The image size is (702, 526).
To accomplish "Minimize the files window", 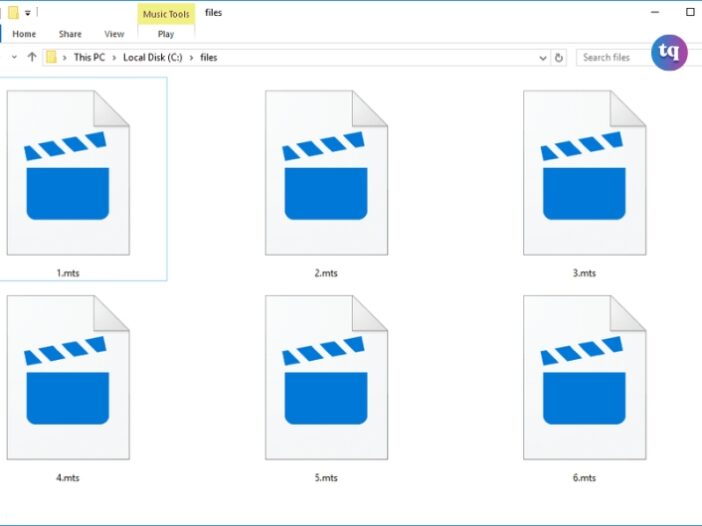I will click(x=655, y=12).
